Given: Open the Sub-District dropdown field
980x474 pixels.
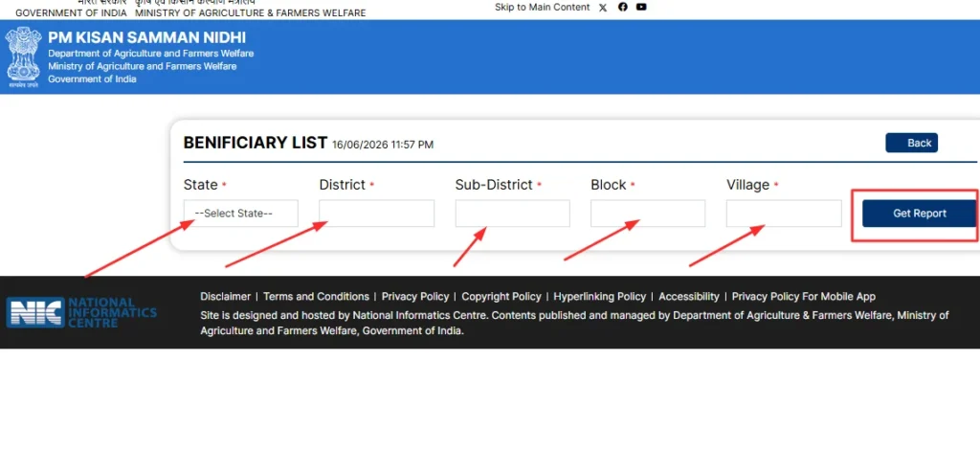Looking at the screenshot, I should (513, 214).
